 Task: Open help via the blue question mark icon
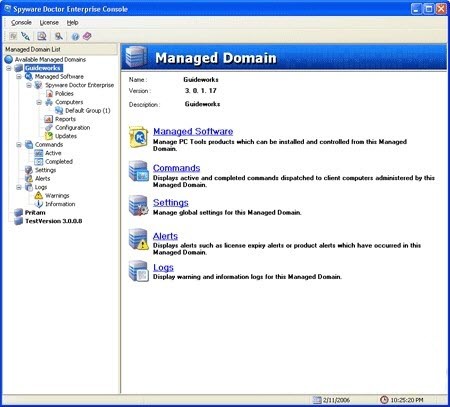(75, 36)
